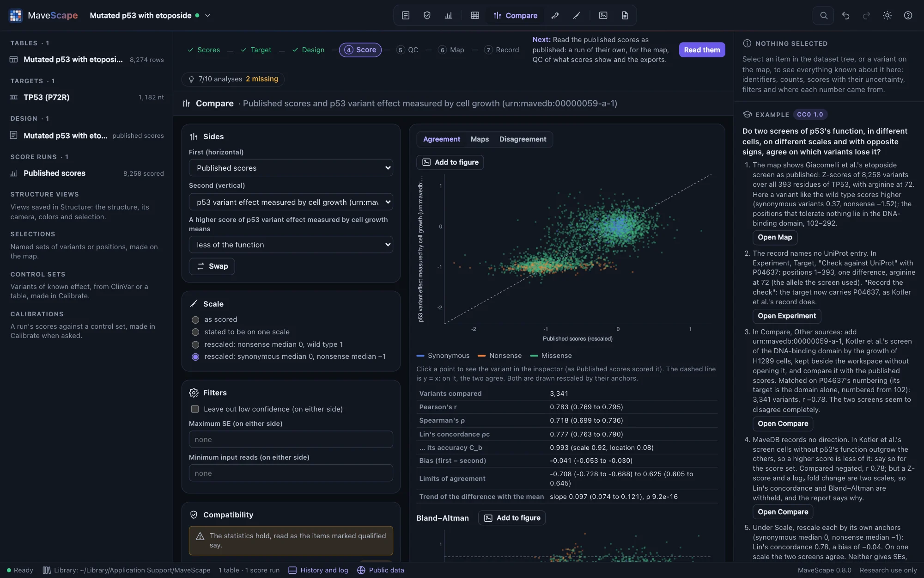
Task: Open the First (horizontal) Published scores dropdown
Action: tap(291, 168)
